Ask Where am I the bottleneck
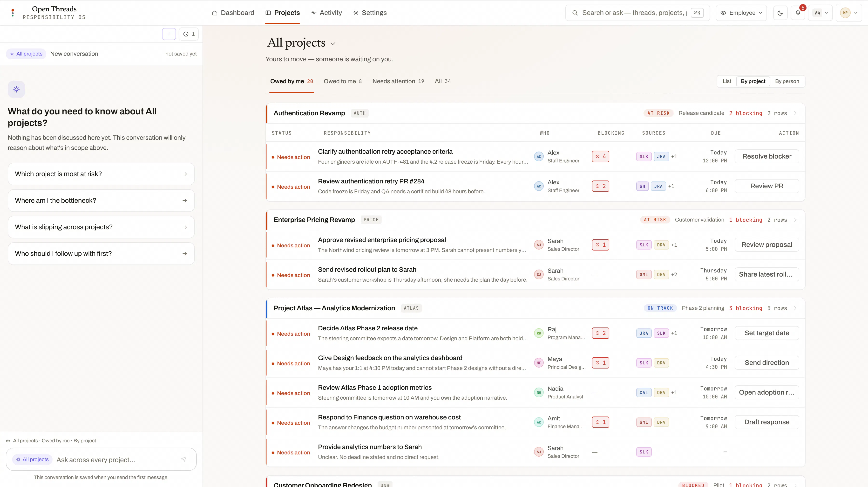This screenshot has width=868, height=487. point(101,201)
